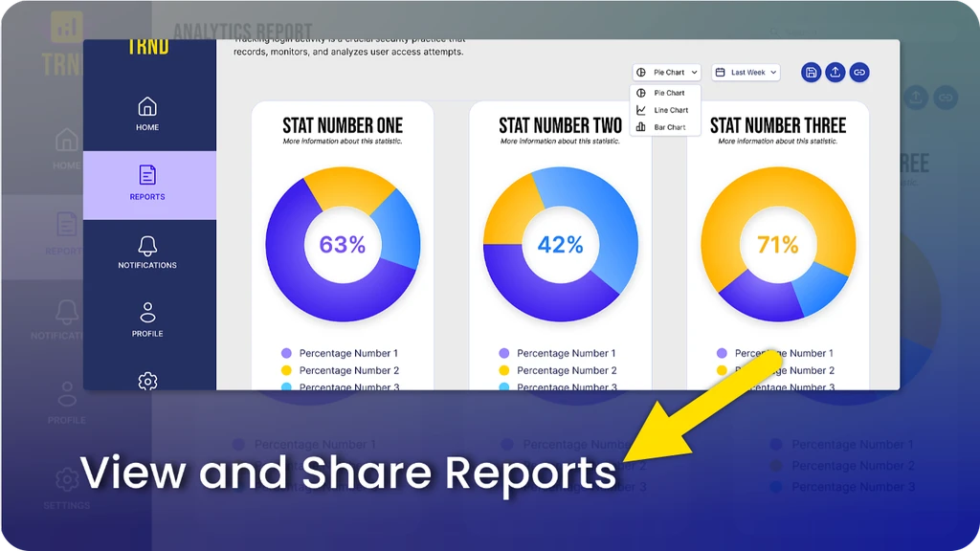Screen dimensions: 980x551
Task: Click "Percentage Number 1" in Stat Number Two card
Action: (567, 353)
